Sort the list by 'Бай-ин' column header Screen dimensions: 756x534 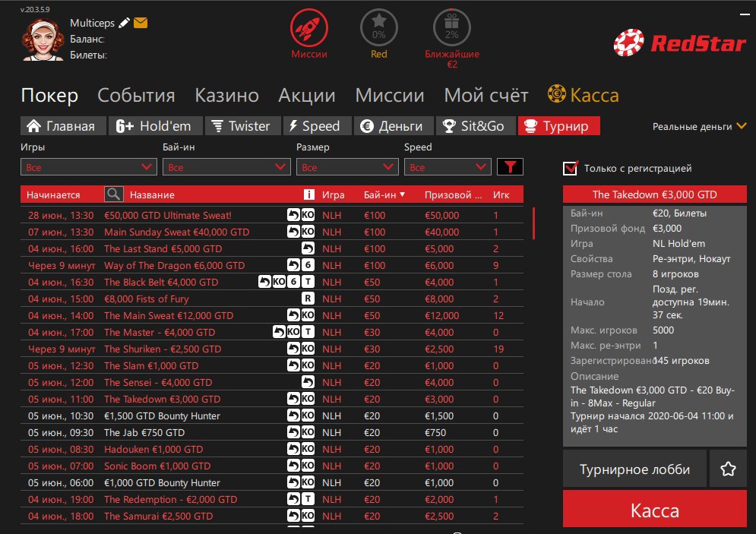point(384,195)
